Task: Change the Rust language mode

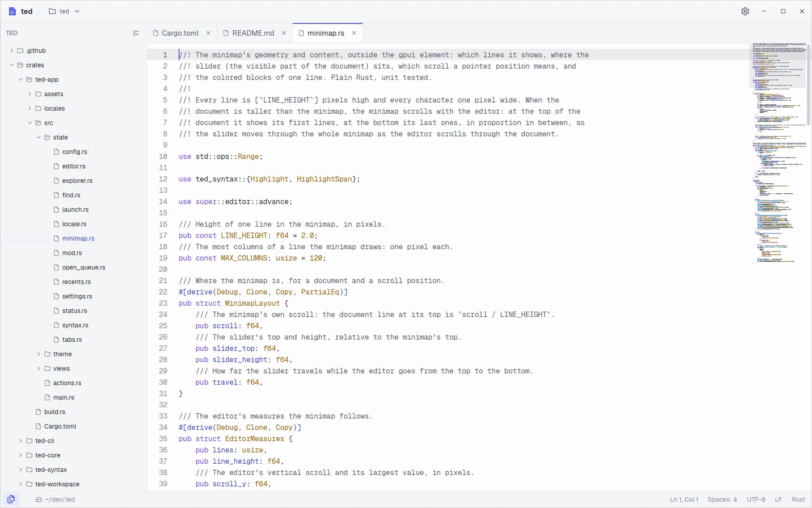Action: click(798, 499)
